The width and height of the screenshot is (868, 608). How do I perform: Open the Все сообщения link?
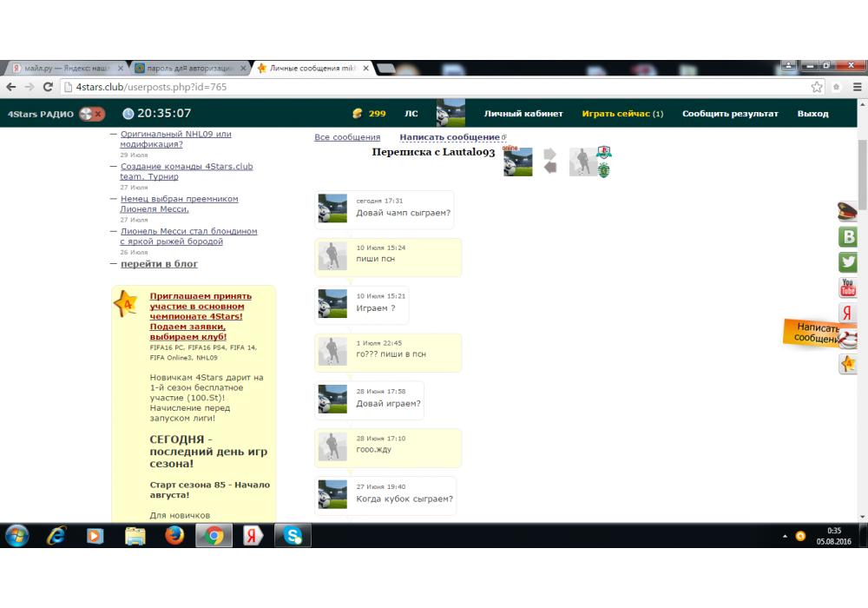[x=347, y=137]
